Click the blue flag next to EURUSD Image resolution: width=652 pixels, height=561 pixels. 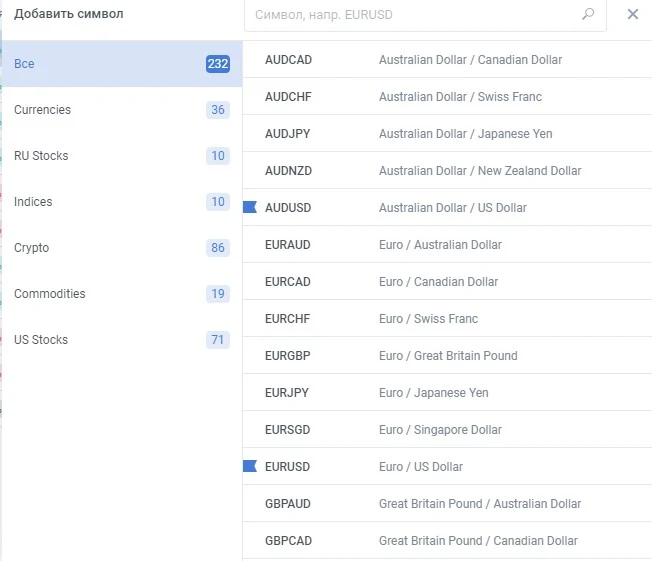(x=250, y=466)
